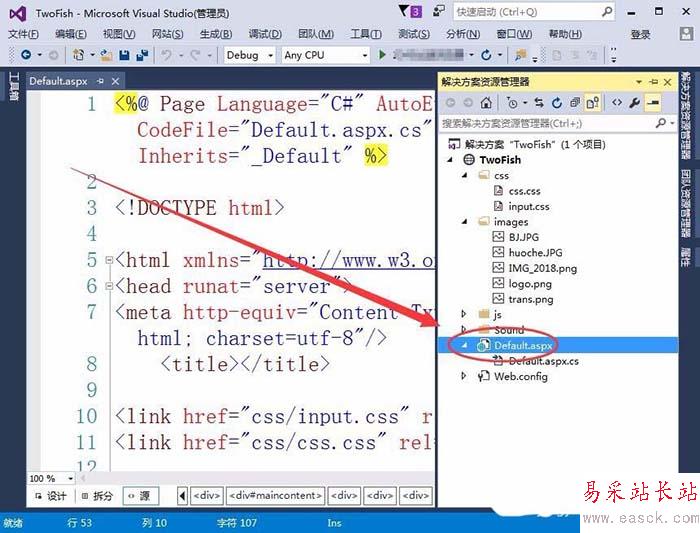The height and width of the screenshot is (533, 700).
Task: Switch to 拆分 split view
Action: click(97, 496)
